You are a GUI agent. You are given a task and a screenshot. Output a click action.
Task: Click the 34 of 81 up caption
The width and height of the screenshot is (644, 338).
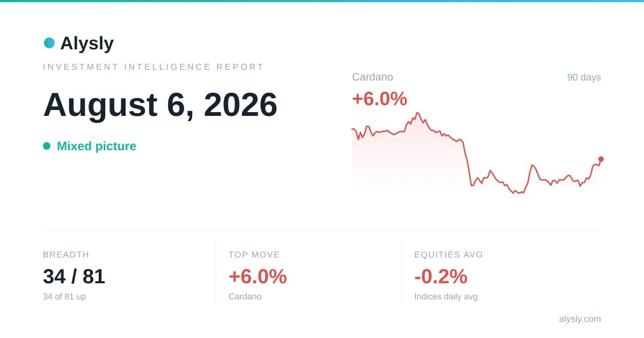[x=64, y=297]
